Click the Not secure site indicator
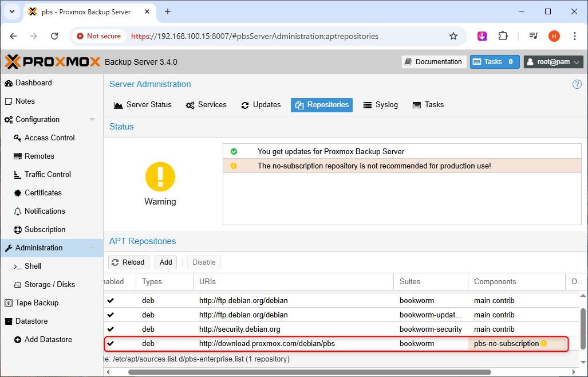The width and height of the screenshot is (588, 377). coord(99,37)
